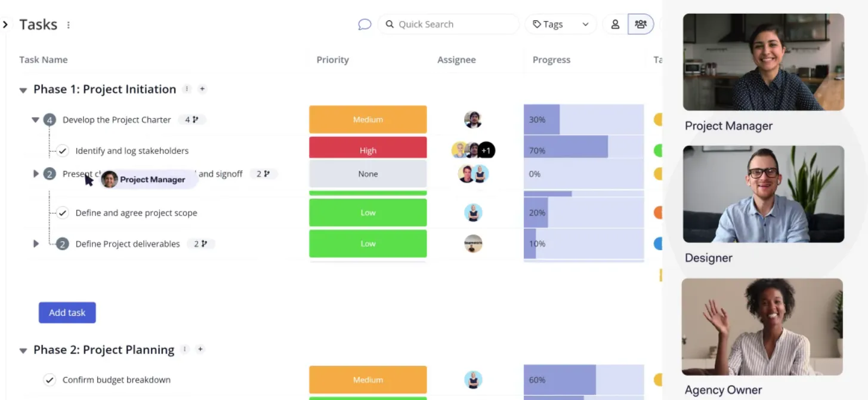This screenshot has height=400, width=868.
Task: Click the team members group icon
Action: (x=641, y=24)
